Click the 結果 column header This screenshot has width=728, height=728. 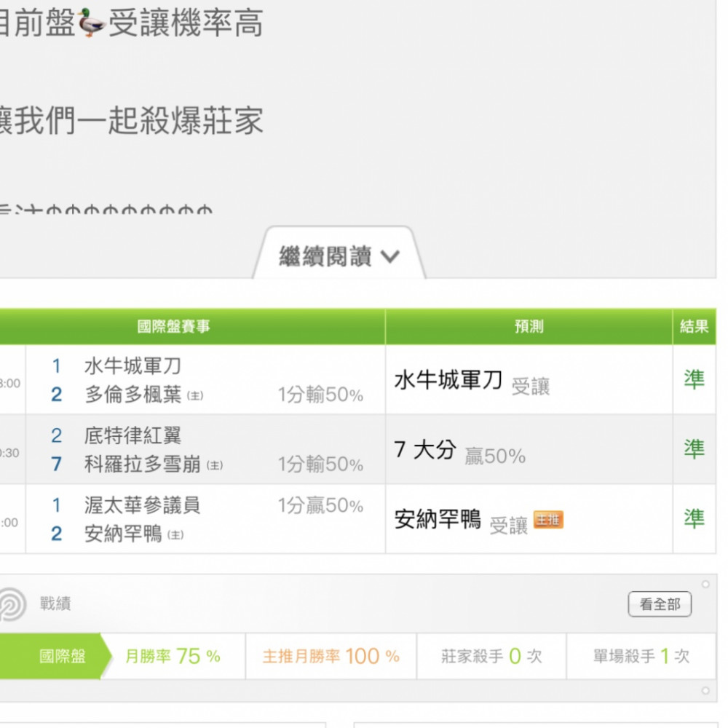pos(694,327)
